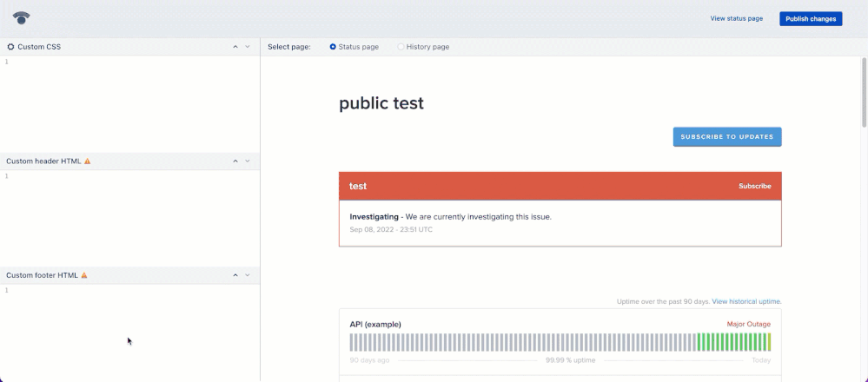This screenshot has height=382, width=868.
Task: Collapse Custom CSS panel with up chevron
Action: point(235,47)
